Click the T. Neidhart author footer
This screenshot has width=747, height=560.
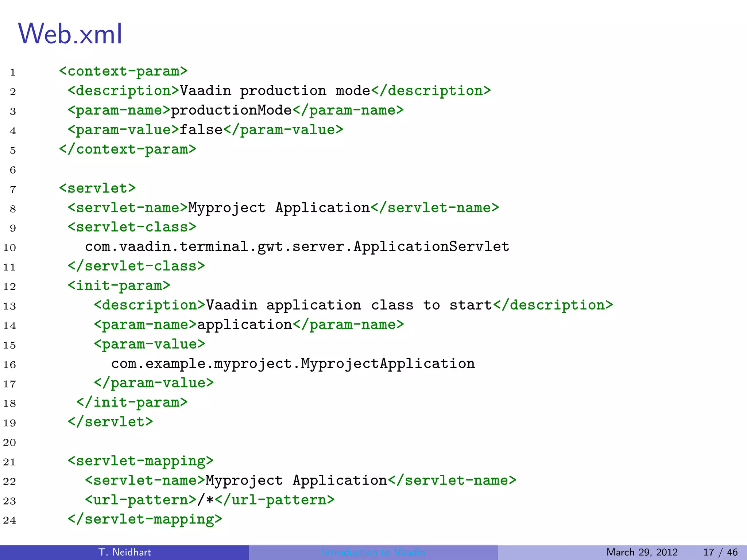pos(124,552)
